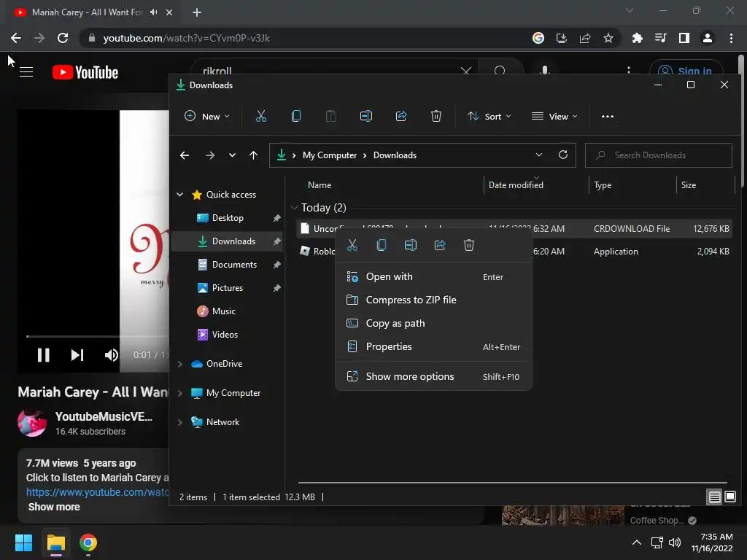
Task: Click the Search Downloads field
Action: click(x=659, y=155)
